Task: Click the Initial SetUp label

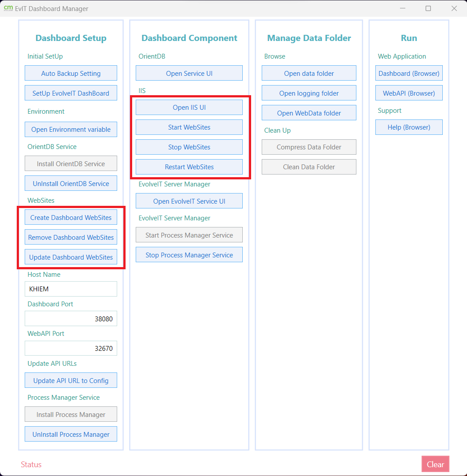Action: 45,56
